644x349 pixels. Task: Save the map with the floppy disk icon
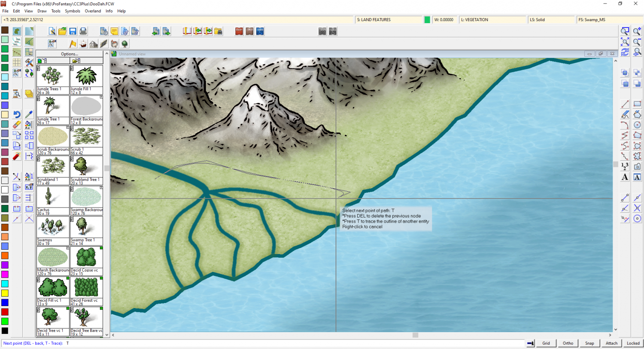[x=73, y=31]
